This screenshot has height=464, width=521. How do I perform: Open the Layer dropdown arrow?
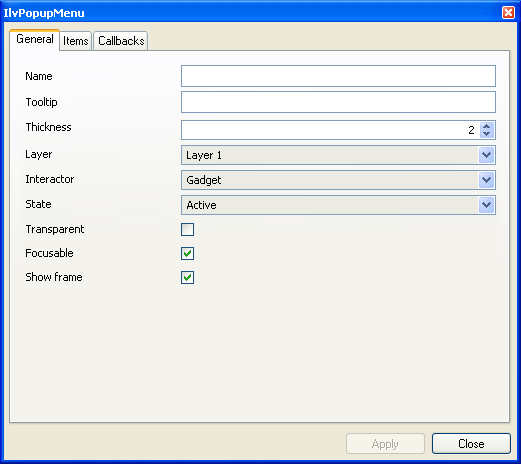tap(486, 155)
